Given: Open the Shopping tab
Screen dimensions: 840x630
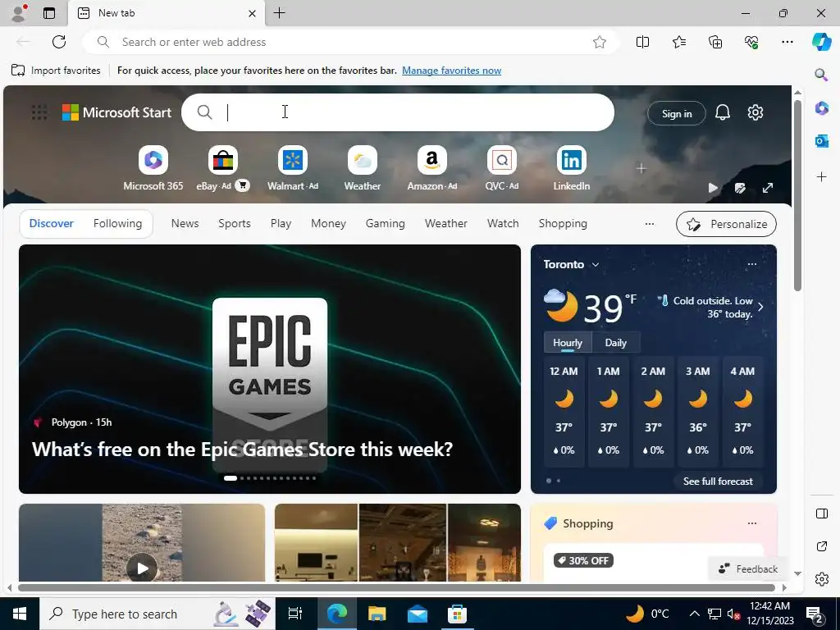Looking at the screenshot, I should point(563,223).
